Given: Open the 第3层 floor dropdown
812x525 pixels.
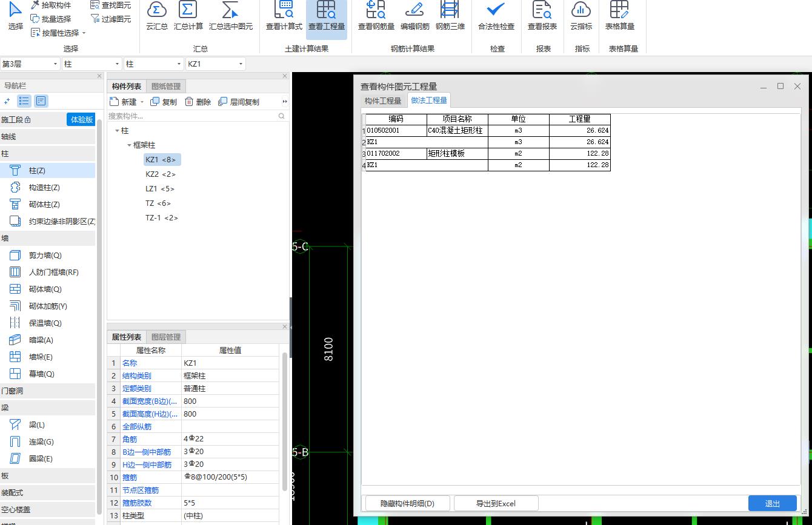Looking at the screenshot, I should 30,64.
